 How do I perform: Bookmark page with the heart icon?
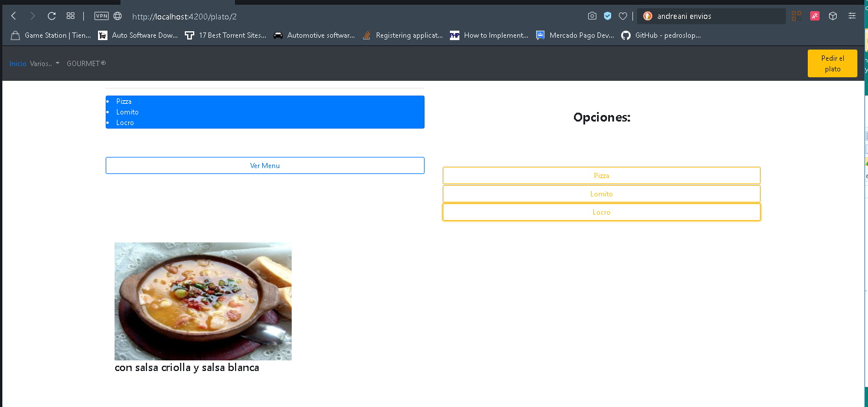click(623, 16)
